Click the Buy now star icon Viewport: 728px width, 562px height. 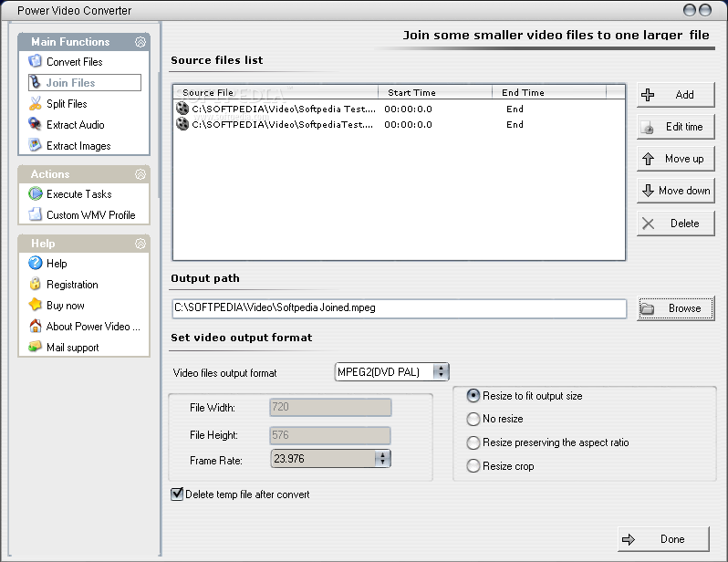(36, 305)
